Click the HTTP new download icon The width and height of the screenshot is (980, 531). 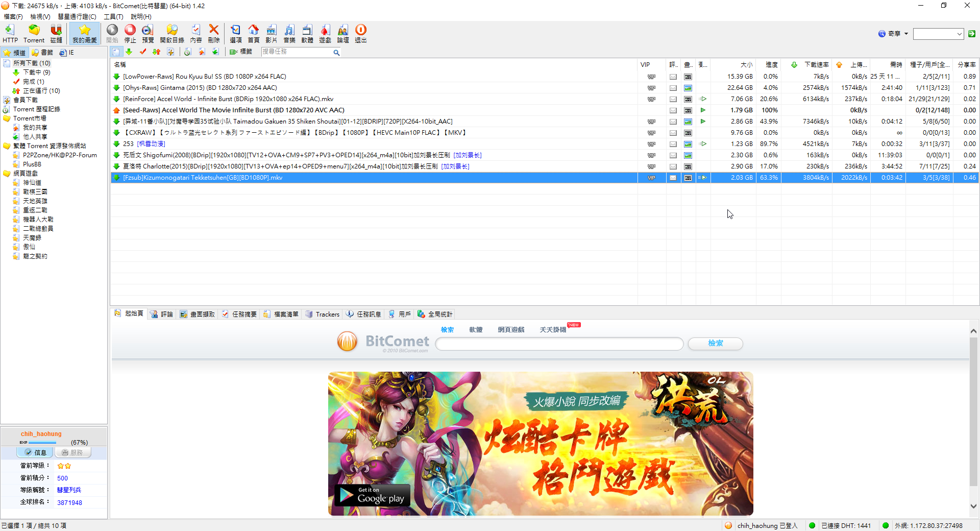(10, 34)
